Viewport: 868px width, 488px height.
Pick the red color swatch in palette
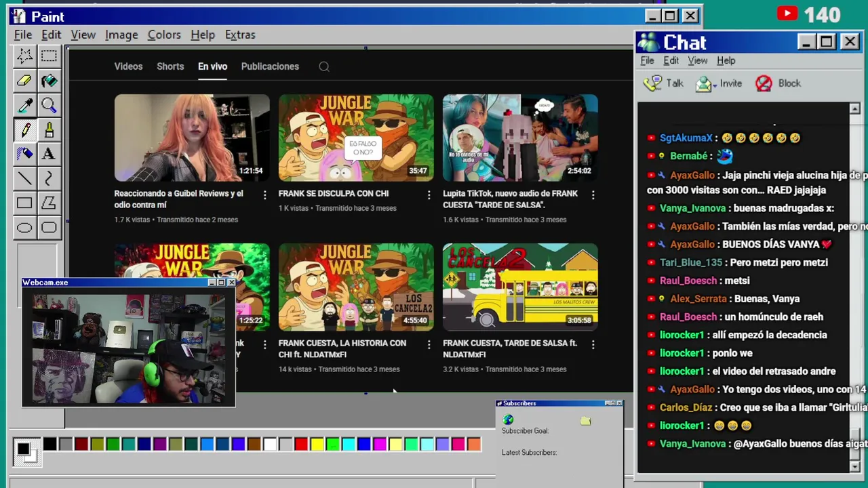tap(301, 444)
